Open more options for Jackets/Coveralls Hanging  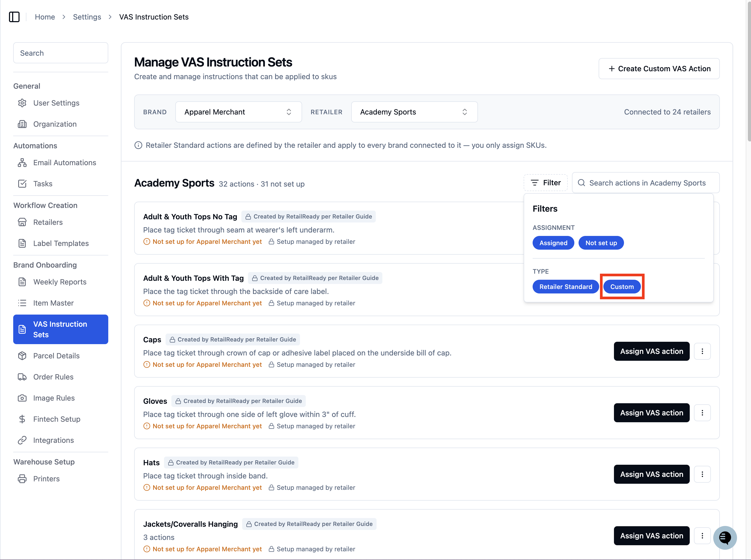[702, 536]
